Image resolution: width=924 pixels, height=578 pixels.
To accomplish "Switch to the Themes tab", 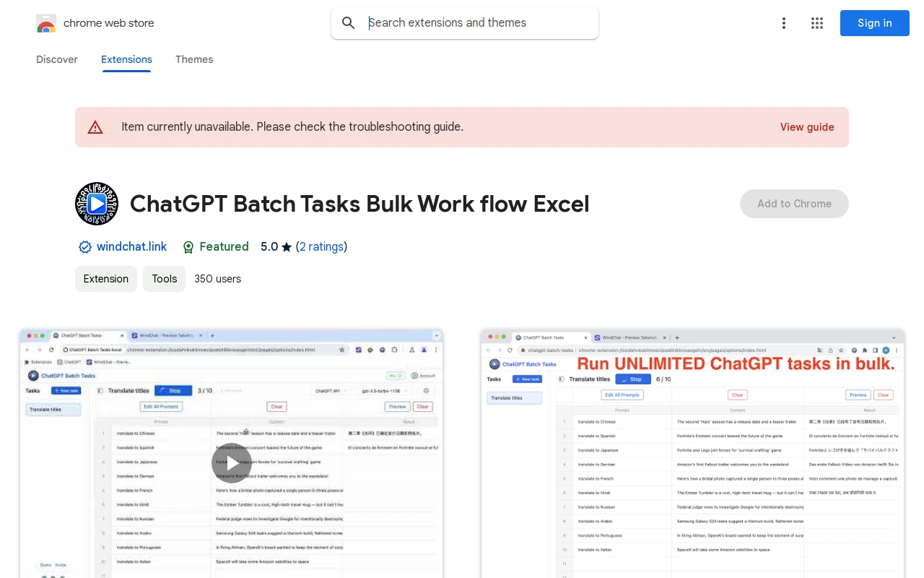I will coord(194,59).
